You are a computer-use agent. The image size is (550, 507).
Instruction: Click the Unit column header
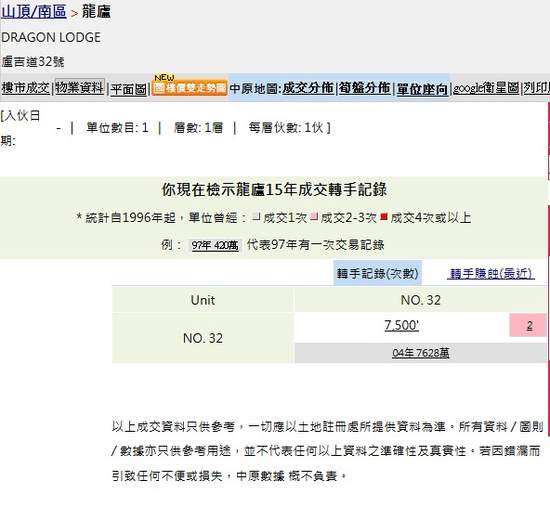pyautogui.click(x=203, y=300)
